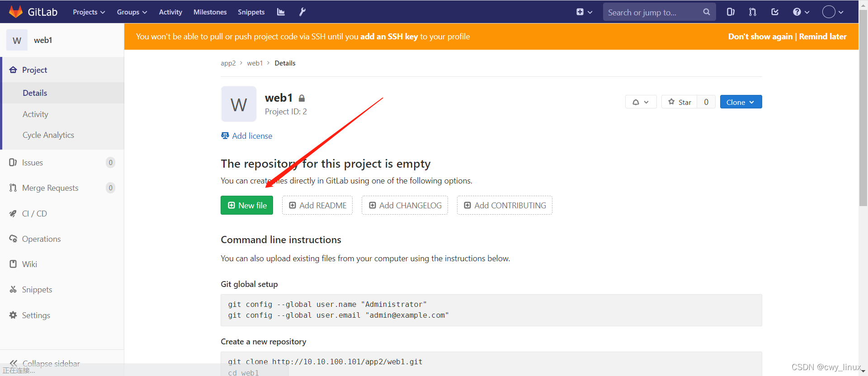
Task: Star the web1 project
Action: [679, 102]
